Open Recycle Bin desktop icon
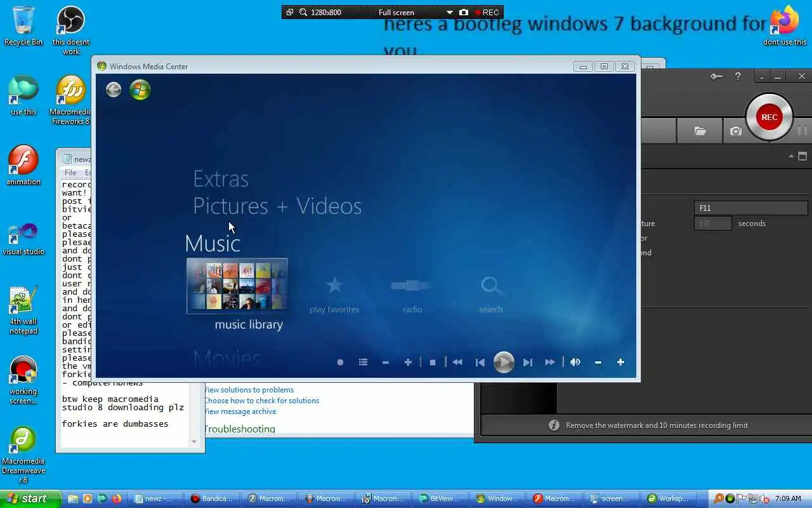812x508 pixels. [23, 25]
